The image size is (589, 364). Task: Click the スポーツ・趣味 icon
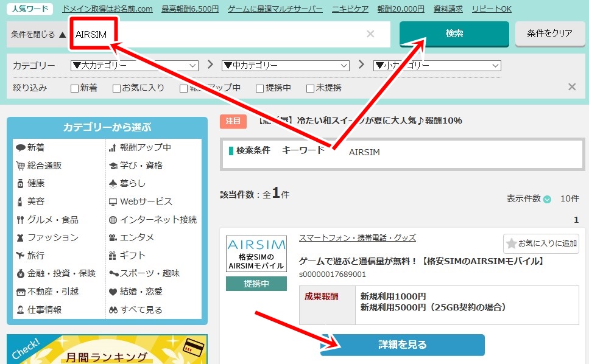point(113,273)
